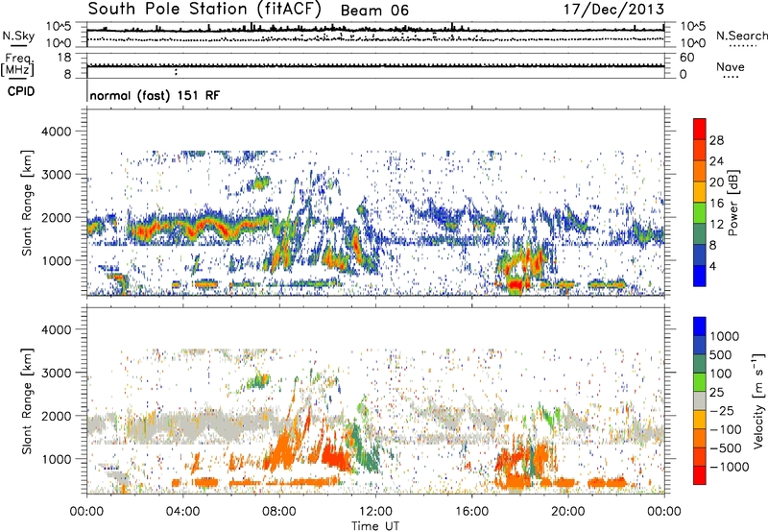The height and width of the screenshot is (532, 768).
Task: Select the '60' tick on Nave axis
Action: (x=686, y=58)
